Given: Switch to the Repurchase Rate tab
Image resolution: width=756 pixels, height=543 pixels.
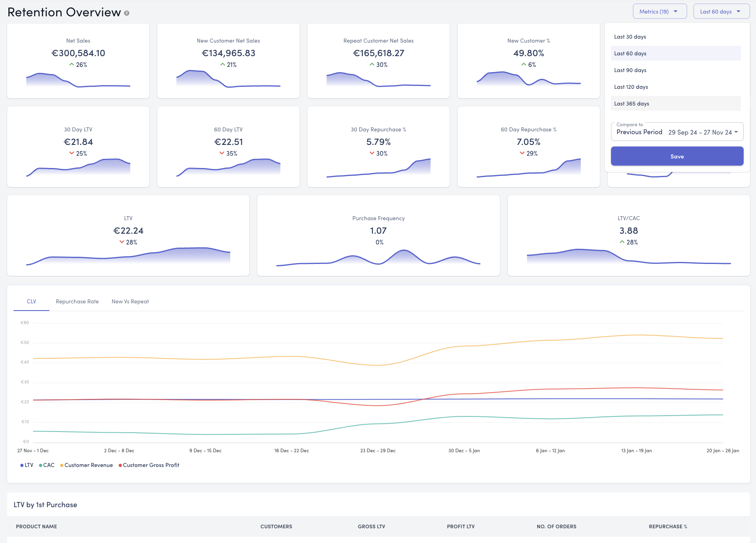Looking at the screenshot, I should click(x=77, y=301).
